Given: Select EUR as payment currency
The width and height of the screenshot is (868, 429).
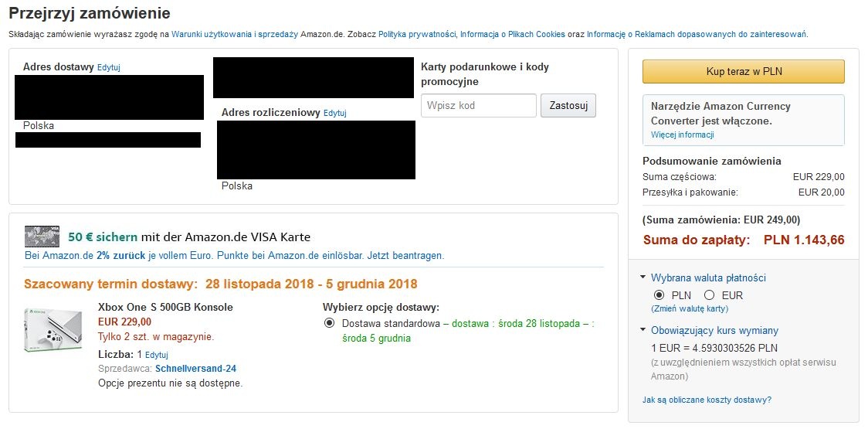Looking at the screenshot, I should 709,295.
